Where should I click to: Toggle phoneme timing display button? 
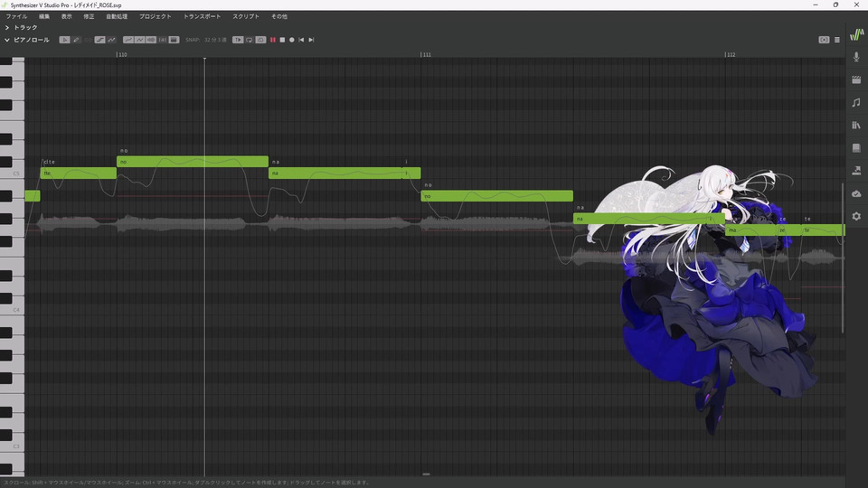click(x=162, y=40)
